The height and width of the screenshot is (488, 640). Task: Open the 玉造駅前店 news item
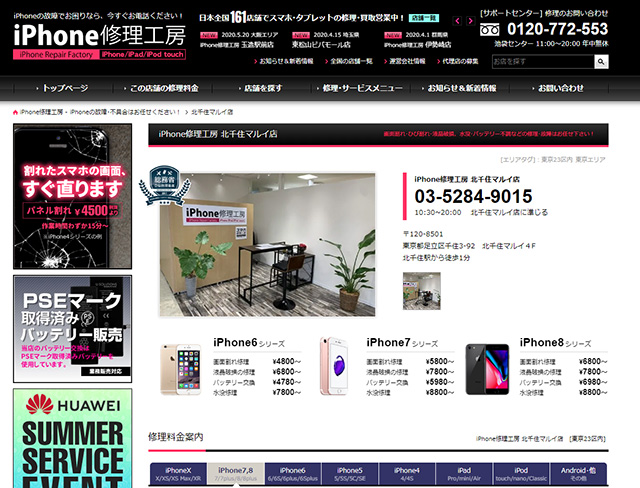click(x=239, y=40)
